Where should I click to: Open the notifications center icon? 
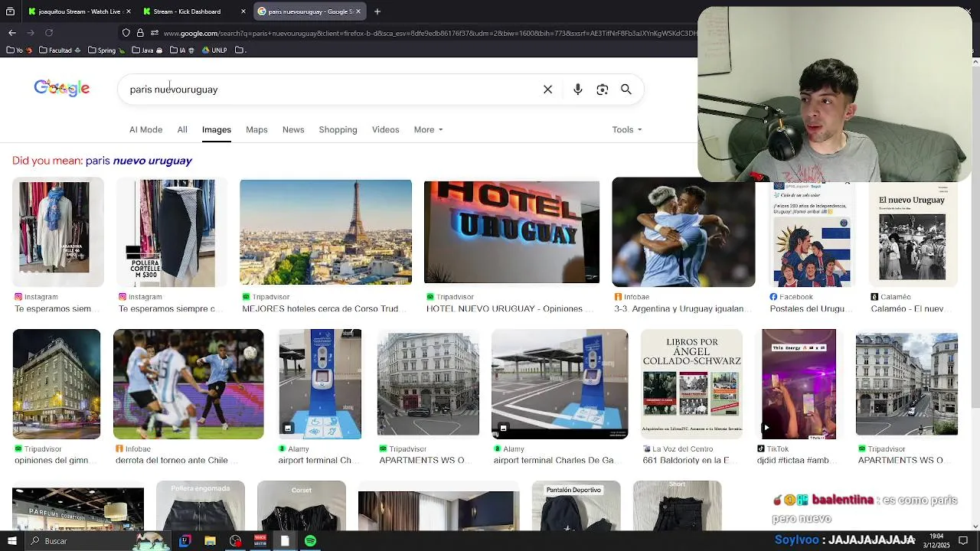(963, 541)
